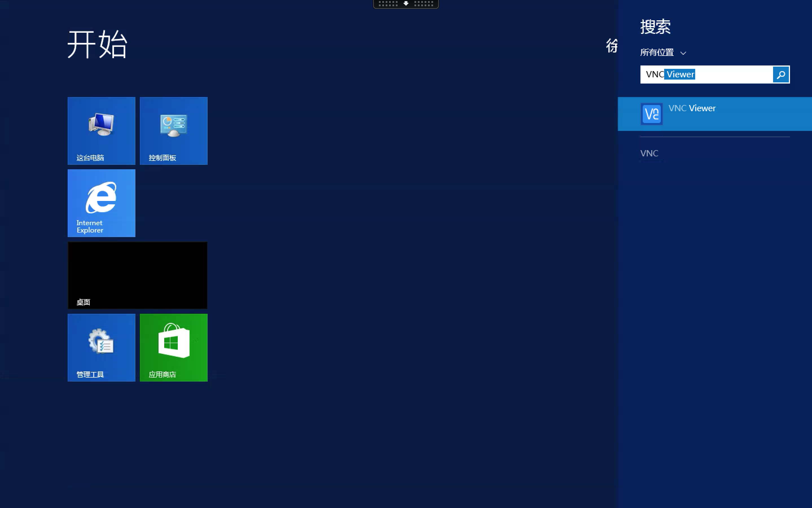Image resolution: width=812 pixels, height=508 pixels.
Task: Click the chevron next to 所有位置
Action: (x=683, y=53)
